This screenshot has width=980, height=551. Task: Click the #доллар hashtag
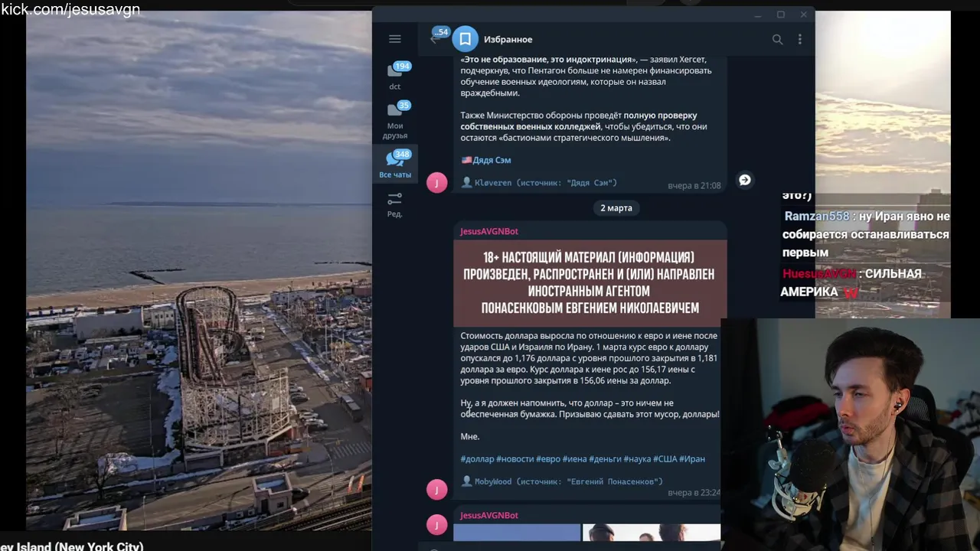click(477, 458)
